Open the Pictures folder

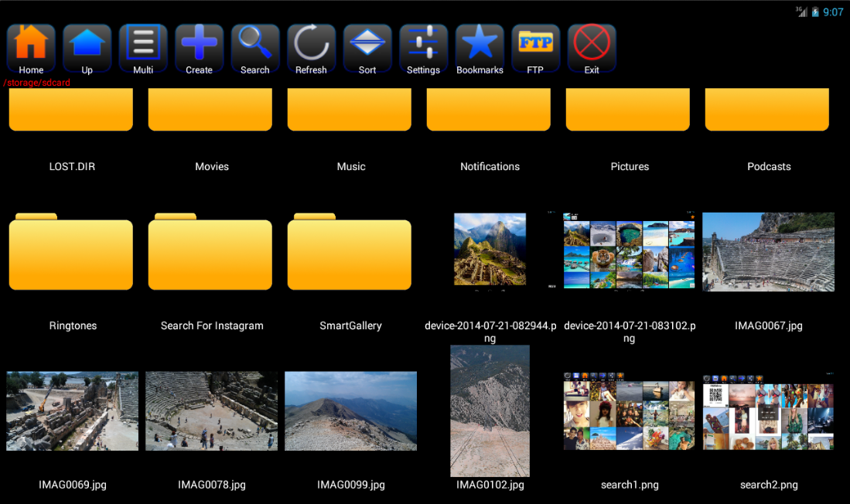click(628, 112)
